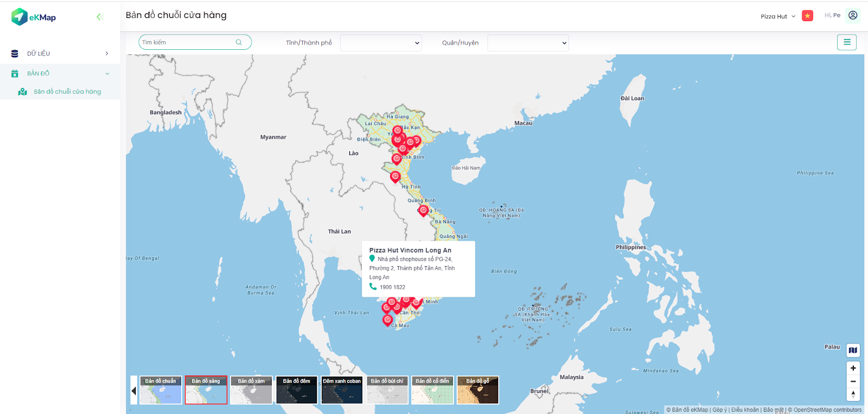Click the search magnifier icon
The width and height of the screenshot is (868, 414).
point(239,42)
